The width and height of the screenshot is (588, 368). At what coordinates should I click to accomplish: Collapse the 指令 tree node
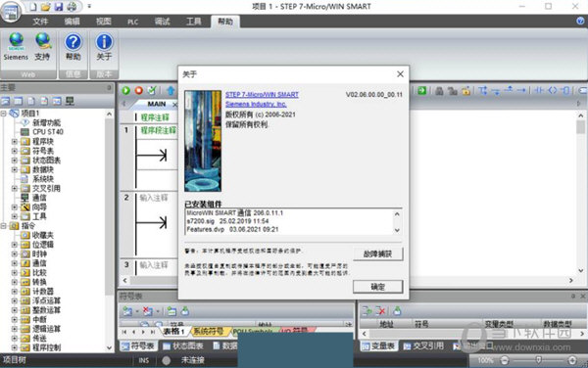4,226
